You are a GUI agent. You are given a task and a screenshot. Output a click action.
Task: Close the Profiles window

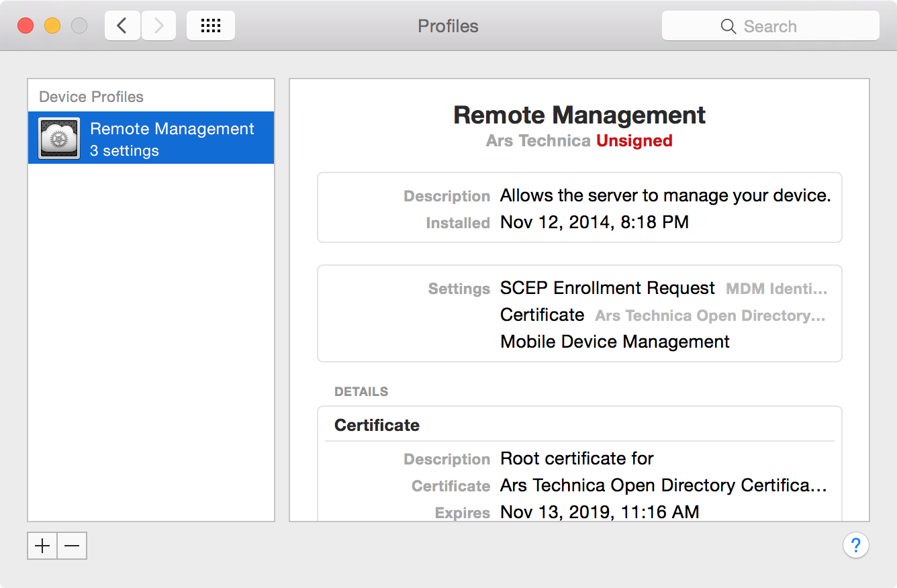tap(26, 26)
